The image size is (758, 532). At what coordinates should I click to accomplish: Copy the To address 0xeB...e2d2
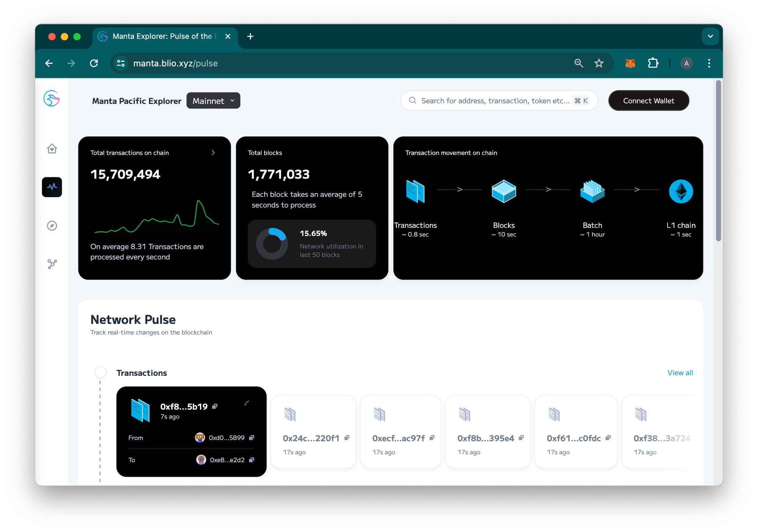tap(252, 460)
